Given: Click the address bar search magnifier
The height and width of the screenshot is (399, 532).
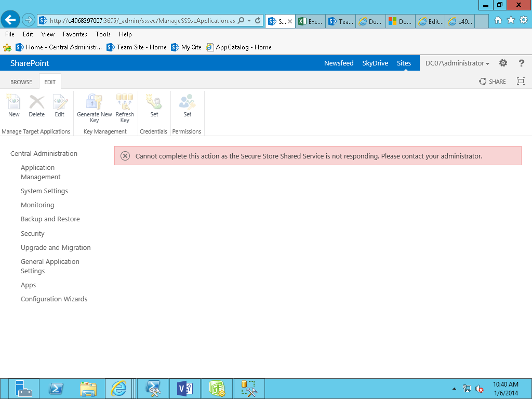Looking at the screenshot, I should point(241,20).
